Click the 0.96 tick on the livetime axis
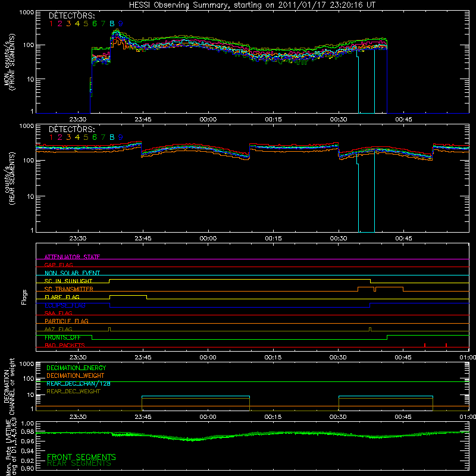Image resolution: width=476 pixels, height=476 pixels. pyautogui.click(x=27, y=441)
